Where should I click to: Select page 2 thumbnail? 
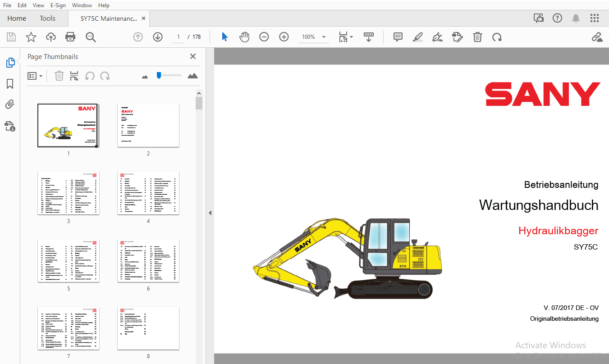pyautogui.click(x=148, y=126)
